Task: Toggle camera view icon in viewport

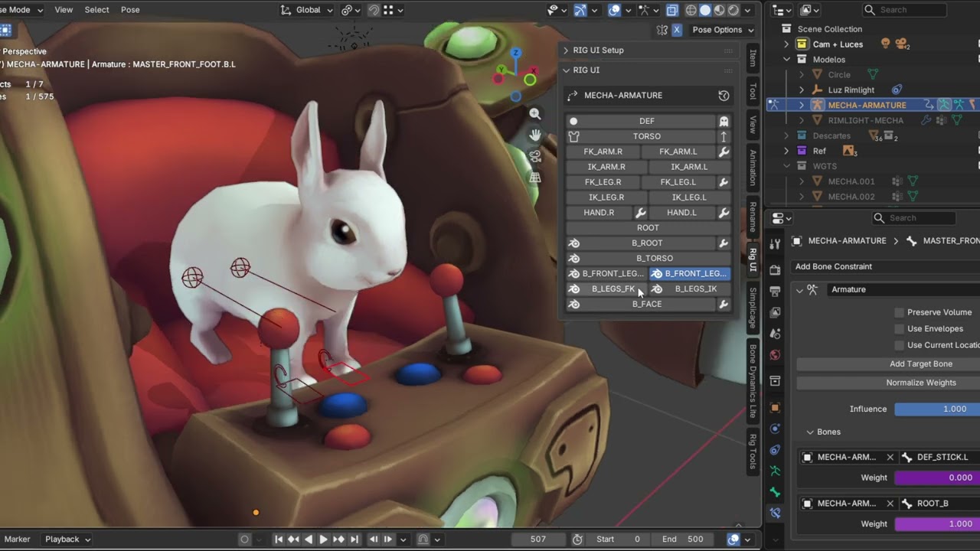Action: tap(535, 156)
